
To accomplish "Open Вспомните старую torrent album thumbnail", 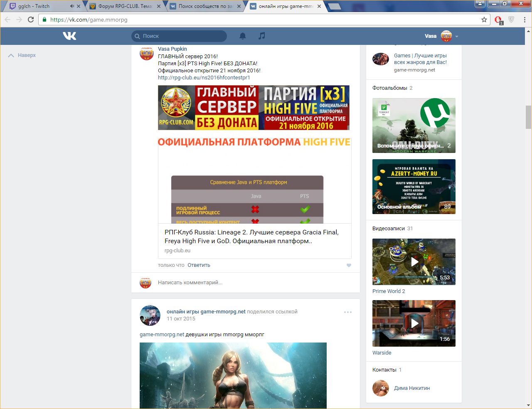I will pos(414,126).
